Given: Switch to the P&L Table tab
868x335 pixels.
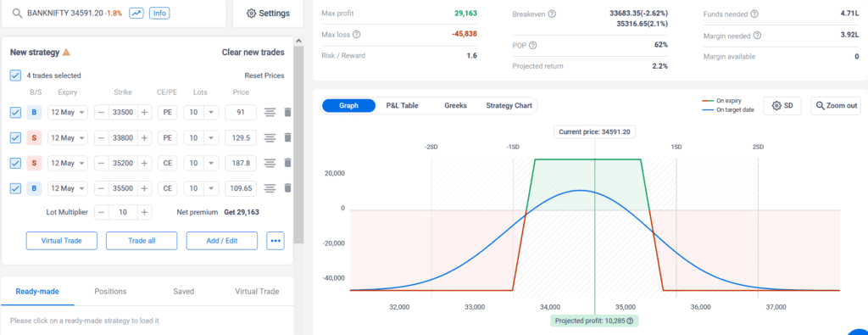Looking at the screenshot, I should pyautogui.click(x=403, y=106).
